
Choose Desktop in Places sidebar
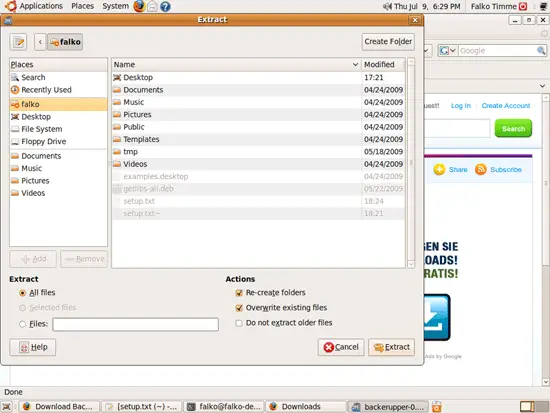(58, 116)
